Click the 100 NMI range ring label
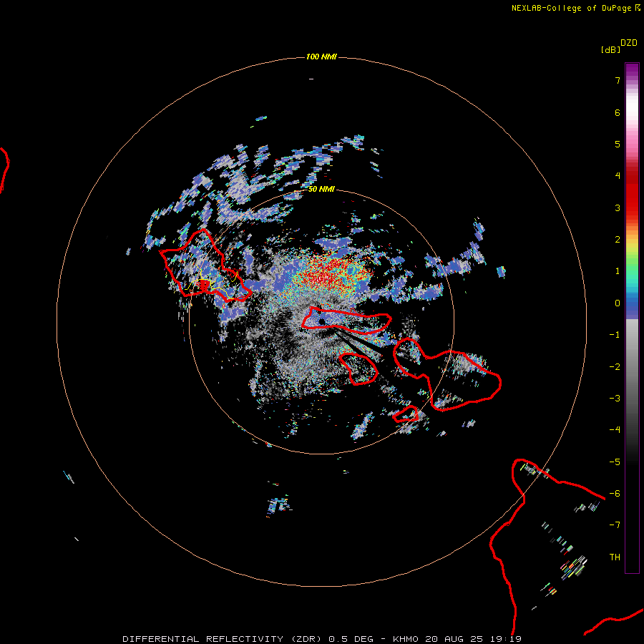This screenshot has height=644, width=644. tap(321, 57)
